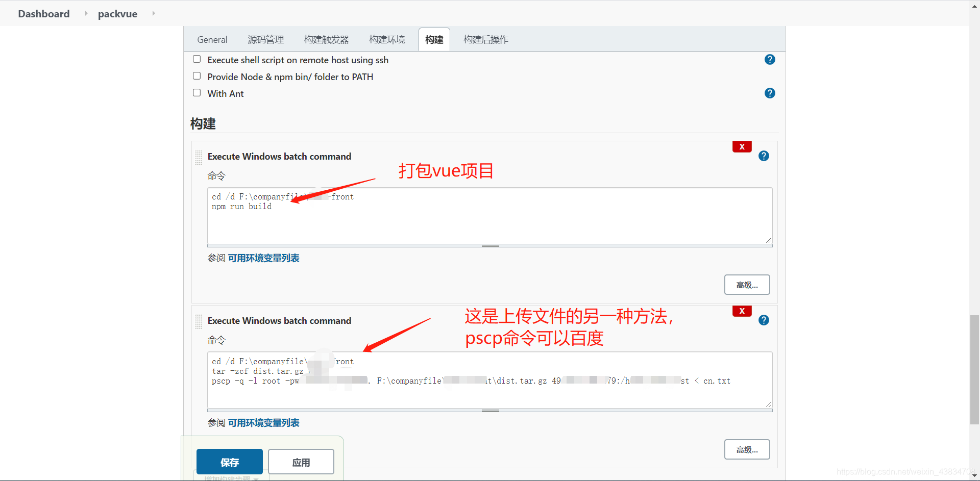Screen dimensions: 980x481
Task: Click resize grip corner of second command textarea
Action: (768, 404)
